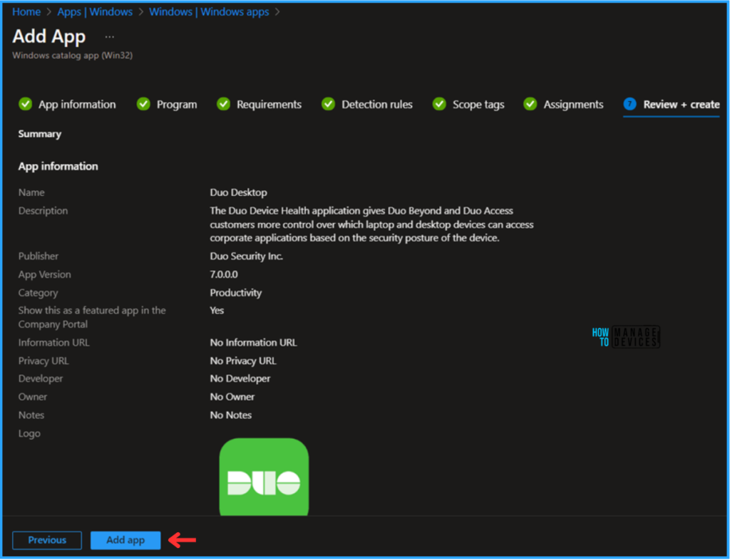Click the green checkmark beside Detection rules
730x560 pixels.
point(328,104)
